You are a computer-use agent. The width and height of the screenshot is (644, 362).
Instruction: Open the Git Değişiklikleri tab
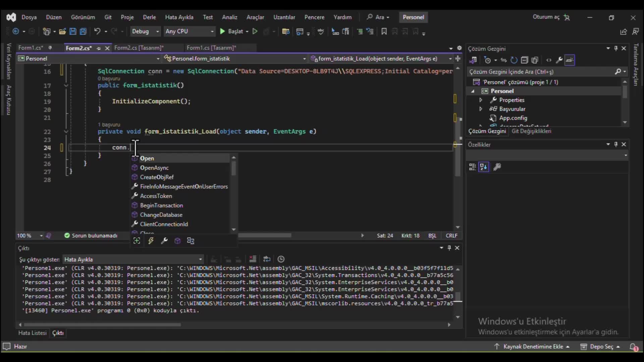(x=531, y=131)
